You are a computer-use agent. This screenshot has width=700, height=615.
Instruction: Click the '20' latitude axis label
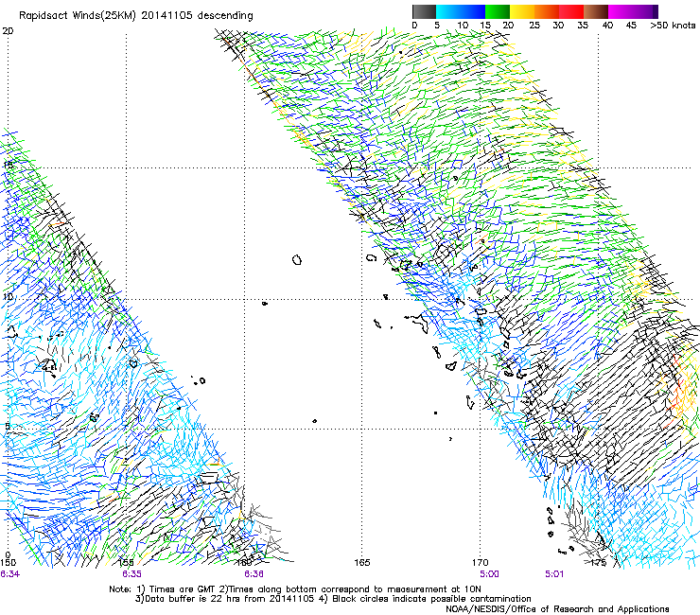tap(8, 31)
